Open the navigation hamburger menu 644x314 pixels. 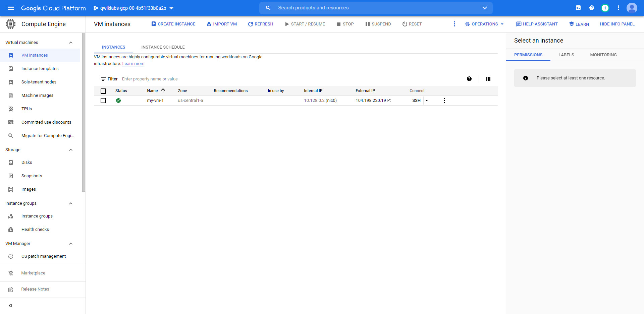click(x=11, y=8)
